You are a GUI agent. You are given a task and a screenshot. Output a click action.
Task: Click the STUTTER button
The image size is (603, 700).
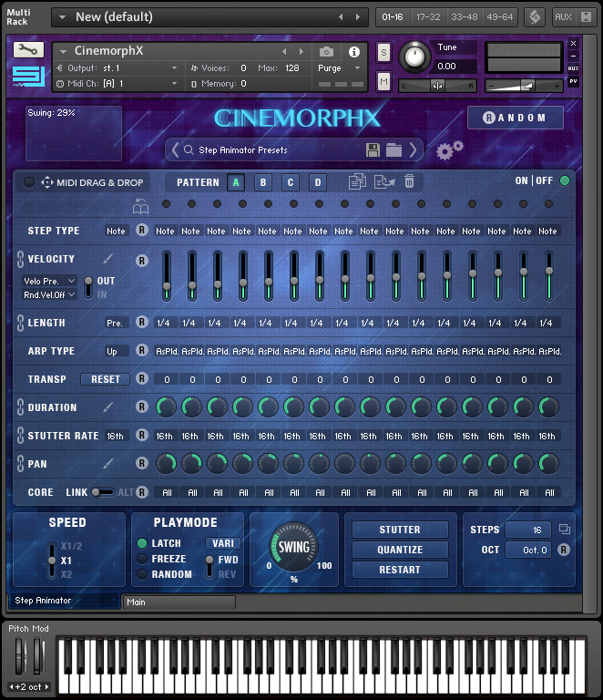click(x=400, y=530)
